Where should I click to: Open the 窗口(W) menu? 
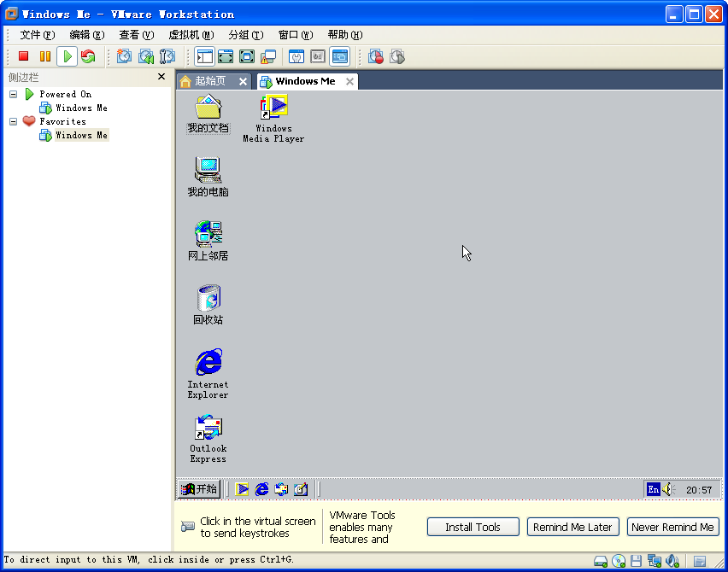(x=296, y=35)
